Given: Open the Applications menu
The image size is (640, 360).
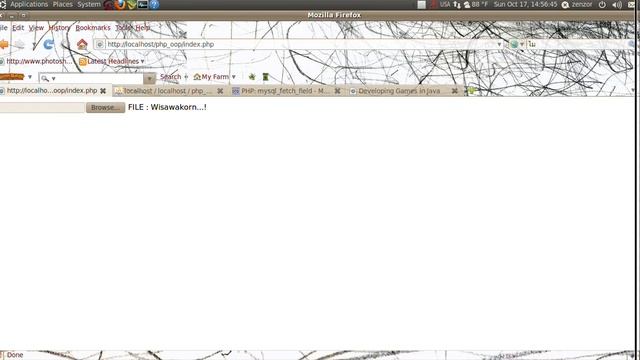Looking at the screenshot, I should tap(29, 4).
